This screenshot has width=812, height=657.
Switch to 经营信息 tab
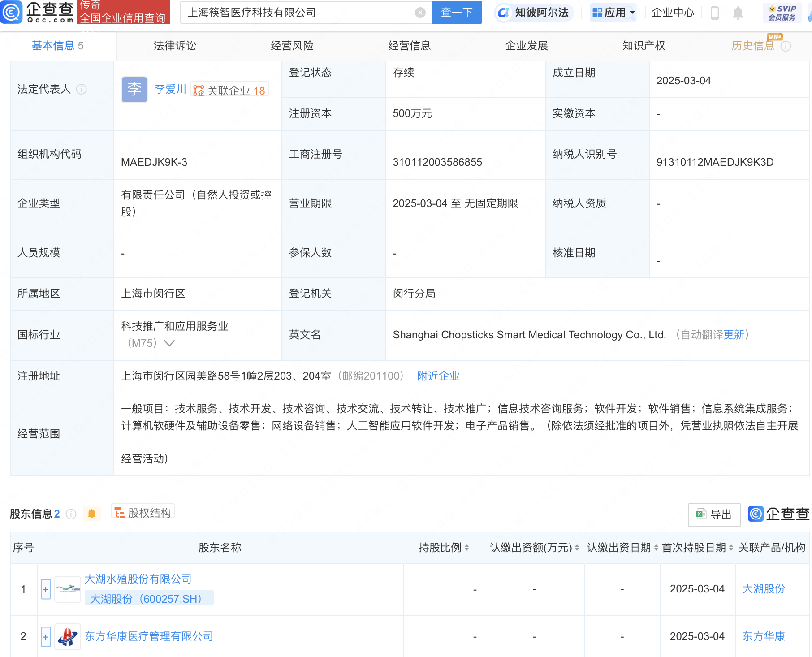point(410,46)
